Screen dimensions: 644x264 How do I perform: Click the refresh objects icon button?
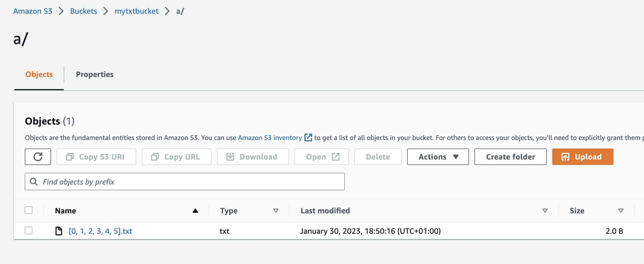pyautogui.click(x=38, y=157)
